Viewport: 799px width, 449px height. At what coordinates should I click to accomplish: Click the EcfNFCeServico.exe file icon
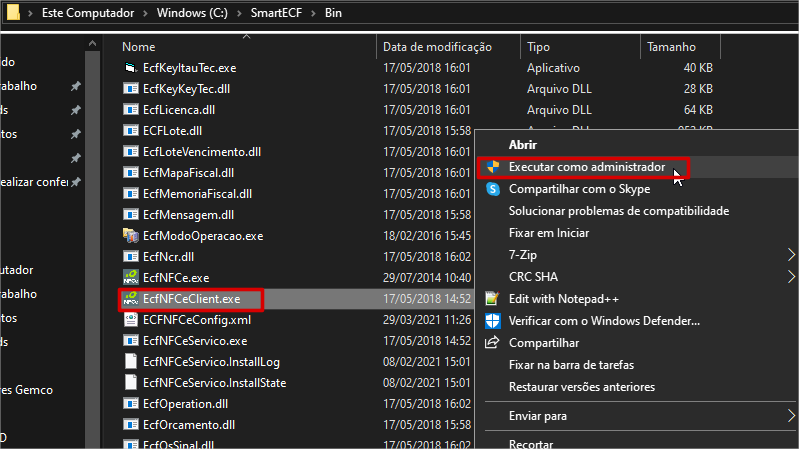click(x=130, y=340)
